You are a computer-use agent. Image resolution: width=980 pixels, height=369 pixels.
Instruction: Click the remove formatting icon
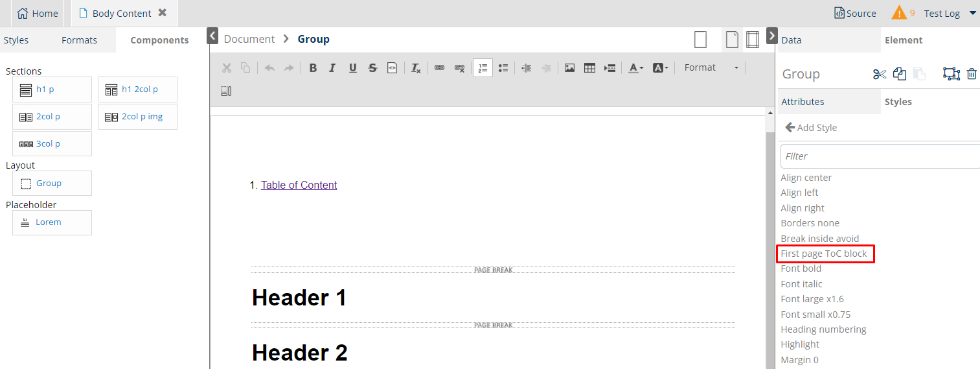pyautogui.click(x=416, y=68)
